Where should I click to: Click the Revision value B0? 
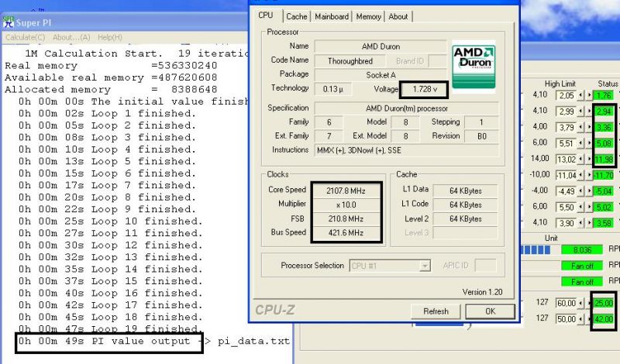[481, 136]
